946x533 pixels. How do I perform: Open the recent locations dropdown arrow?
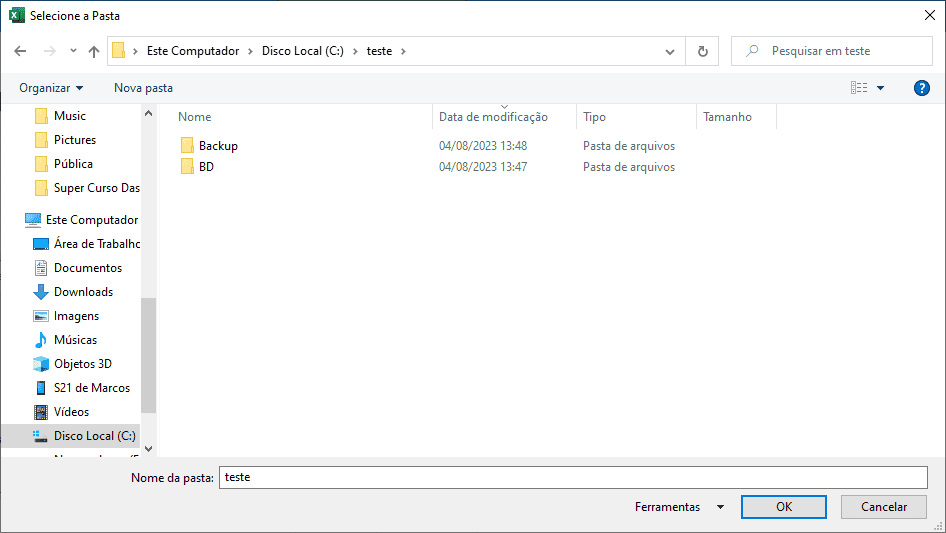73,51
